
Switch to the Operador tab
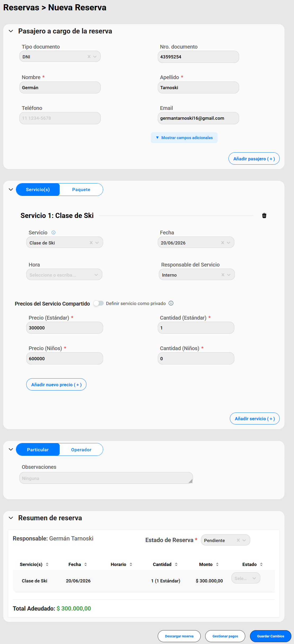(x=81, y=450)
